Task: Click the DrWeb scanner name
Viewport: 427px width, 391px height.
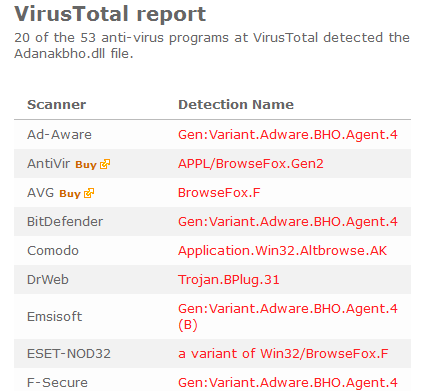Action: point(48,280)
